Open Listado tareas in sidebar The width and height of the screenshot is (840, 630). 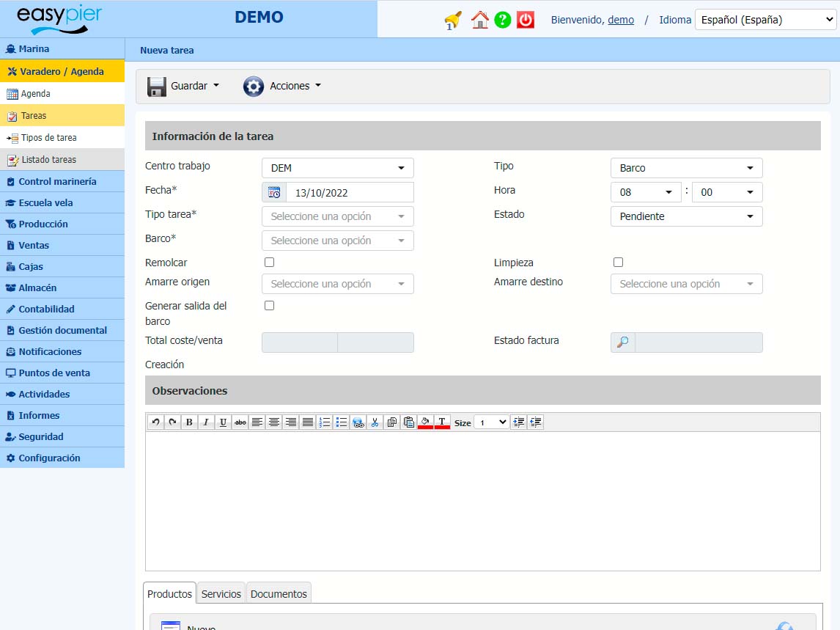tap(62, 160)
